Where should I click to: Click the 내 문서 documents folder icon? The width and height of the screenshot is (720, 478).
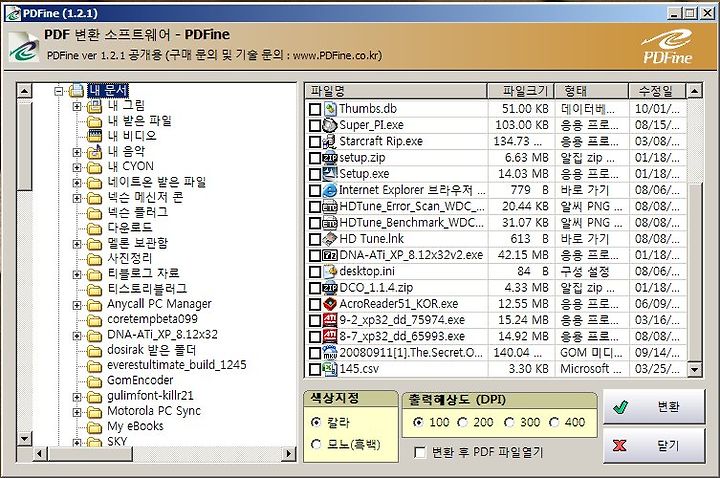click(77, 90)
